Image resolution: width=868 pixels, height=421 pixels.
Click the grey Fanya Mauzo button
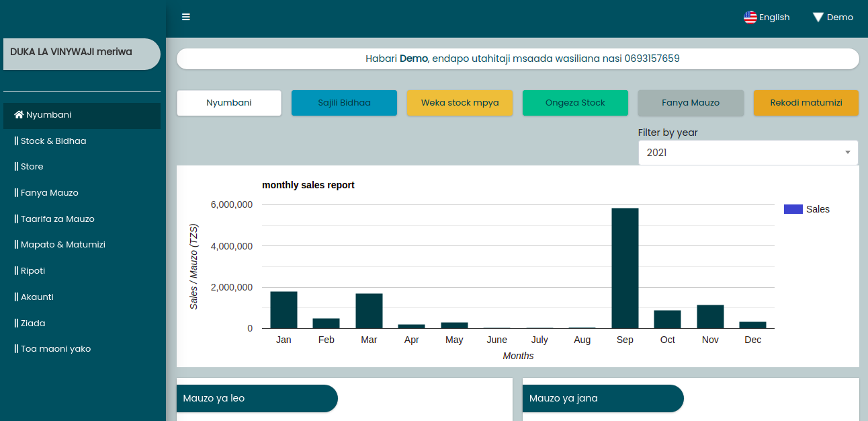pos(690,103)
